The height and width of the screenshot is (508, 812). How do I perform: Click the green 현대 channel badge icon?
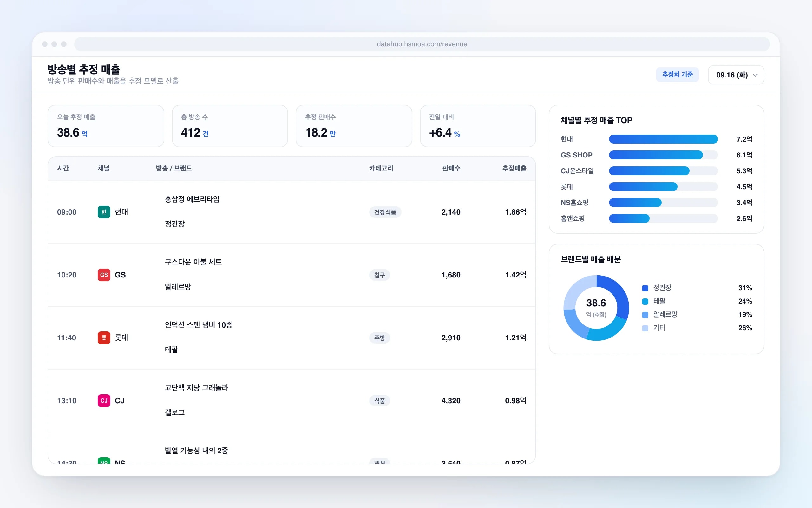(104, 212)
